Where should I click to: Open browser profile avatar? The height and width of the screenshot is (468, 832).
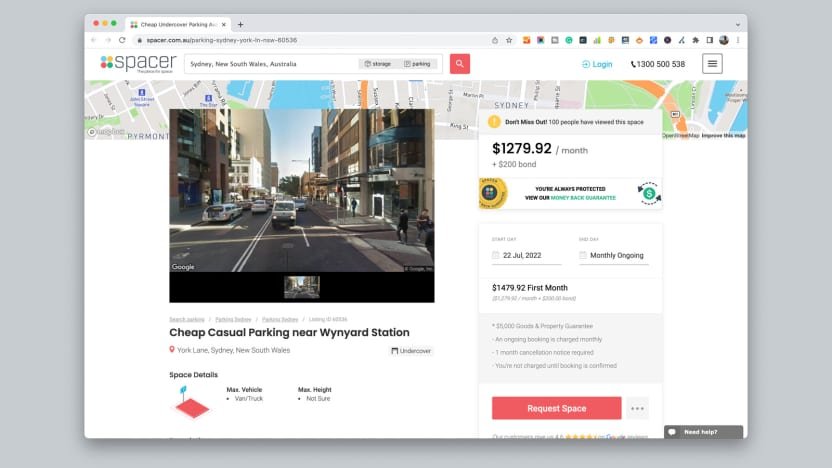click(x=724, y=40)
